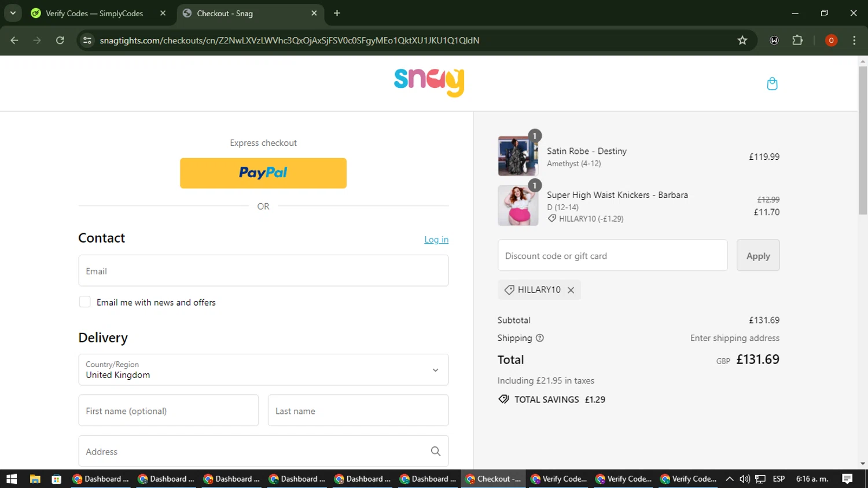
Task: Open the browser extensions puzzle icon
Action: tap(797, 41)
